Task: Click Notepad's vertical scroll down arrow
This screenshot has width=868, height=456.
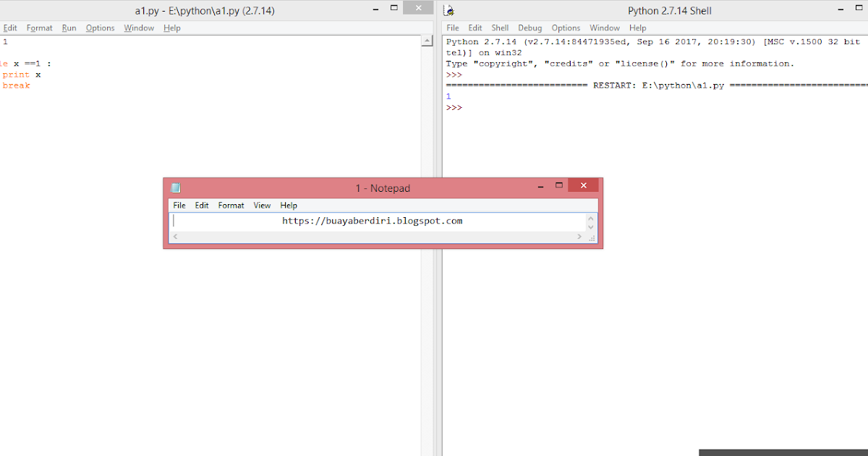Action: (x=590, y=227)
